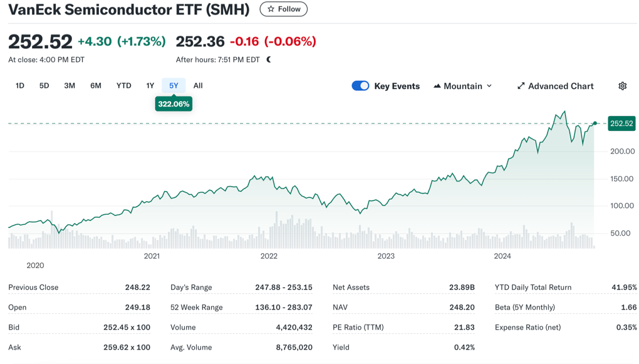Open the 6M time range

[95, 86]
